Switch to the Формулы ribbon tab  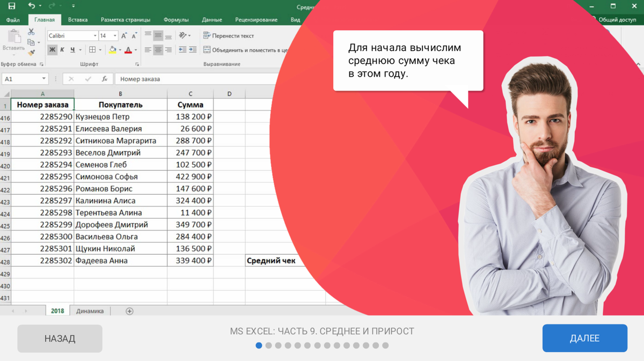(176, 20)
